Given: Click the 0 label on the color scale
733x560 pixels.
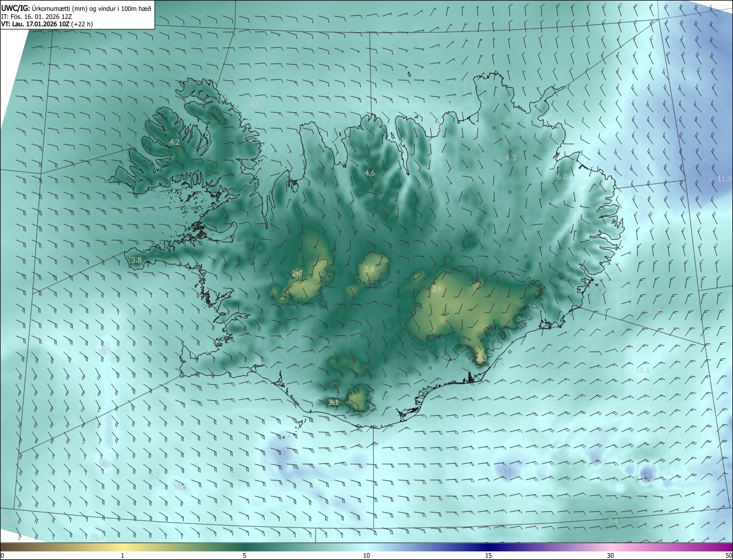Looking at the screenshot, I should 2,555.
